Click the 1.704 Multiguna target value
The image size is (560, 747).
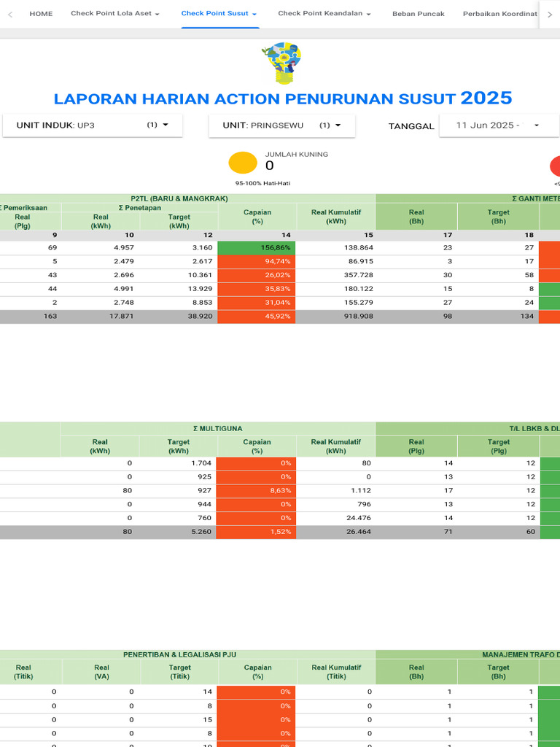tap(203, 463)
